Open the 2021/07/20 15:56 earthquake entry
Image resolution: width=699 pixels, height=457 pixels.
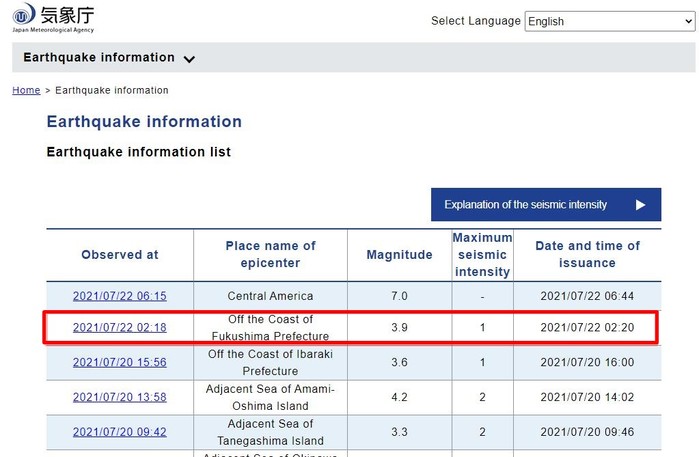click(x=120, y=362)
